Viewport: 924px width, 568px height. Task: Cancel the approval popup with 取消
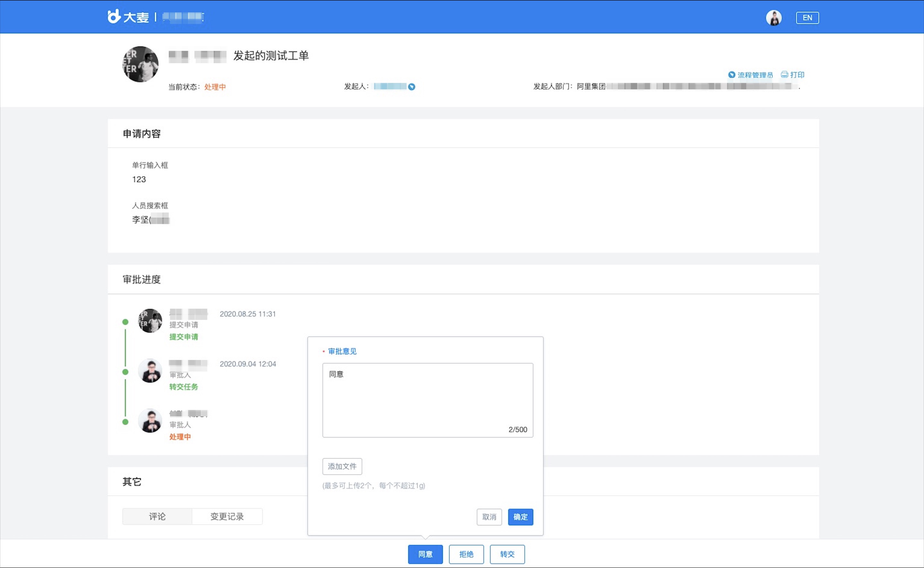tap(489, 517)
